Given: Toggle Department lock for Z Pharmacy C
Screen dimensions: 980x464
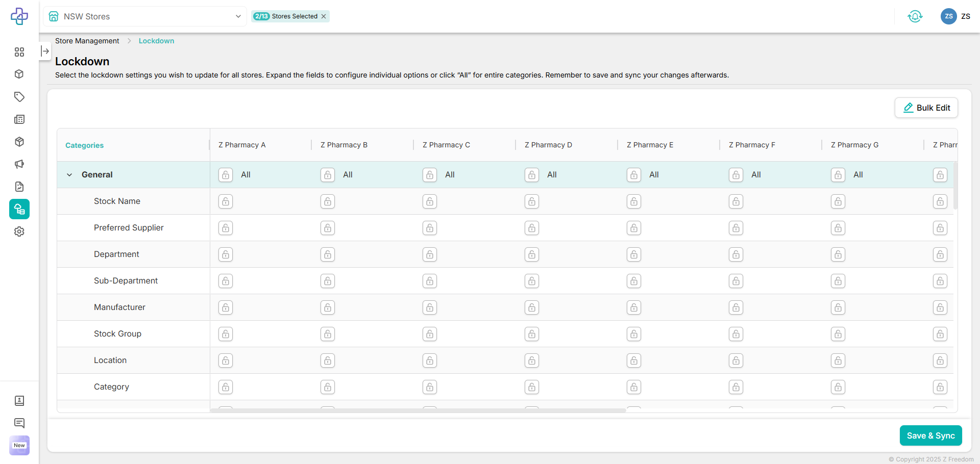Looking at the screenshot, I should (x=430, y=254).
